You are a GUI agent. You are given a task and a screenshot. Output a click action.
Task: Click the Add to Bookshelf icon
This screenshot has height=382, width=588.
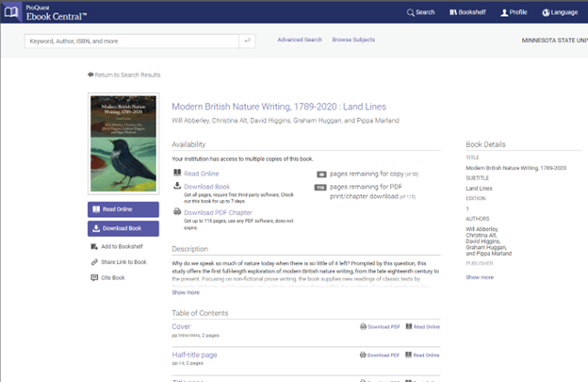pos(94,246)
